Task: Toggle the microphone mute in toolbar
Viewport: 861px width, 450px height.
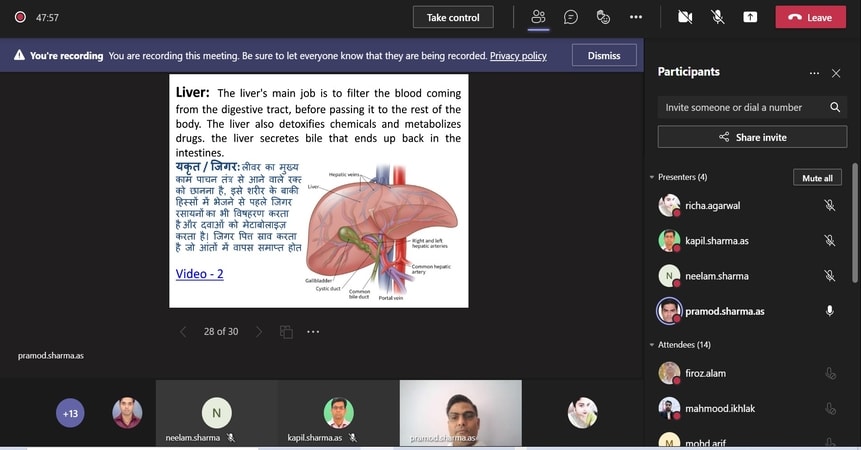Action: coord(717,17)
